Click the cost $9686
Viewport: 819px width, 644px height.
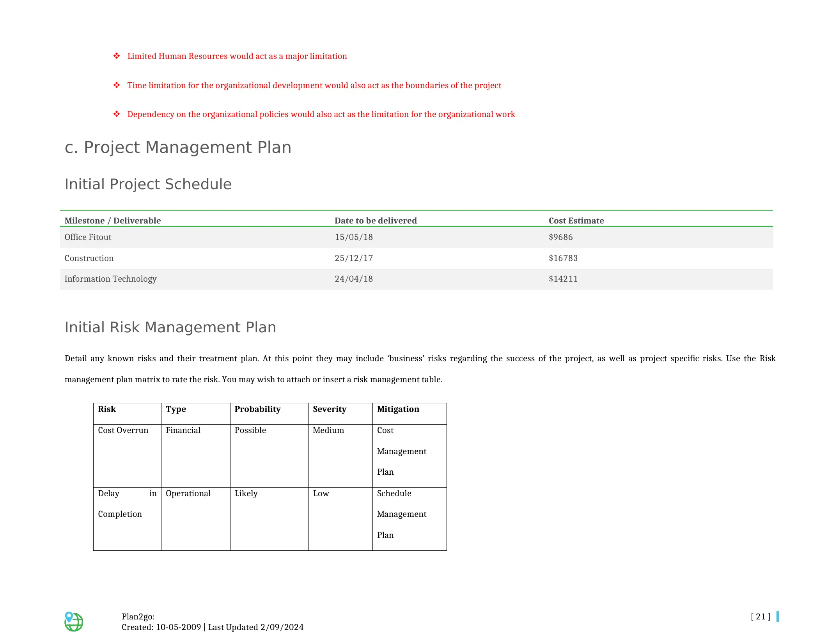(561, 237)
